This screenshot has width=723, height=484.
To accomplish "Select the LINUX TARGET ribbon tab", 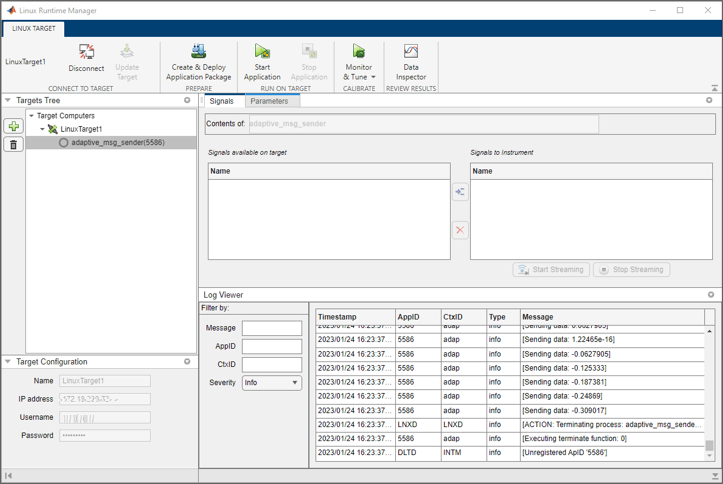I will pos(34,29).
